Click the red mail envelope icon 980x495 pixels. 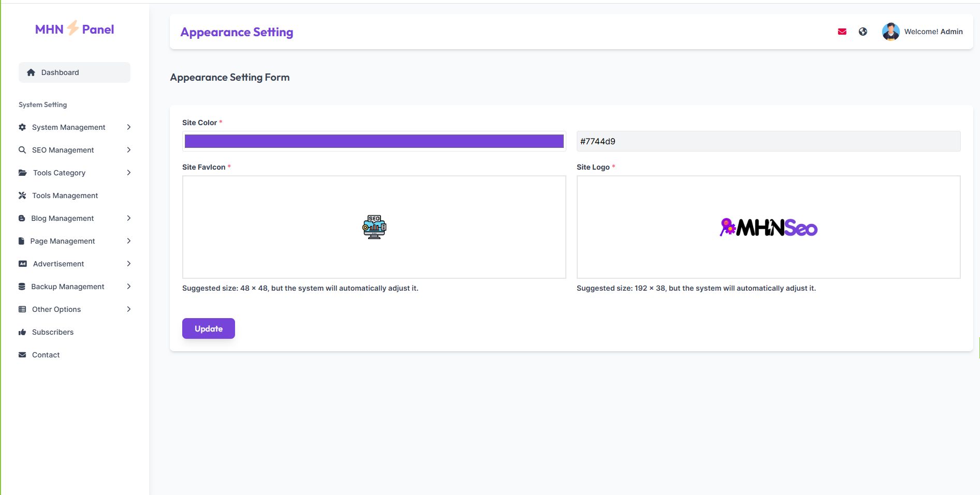tap(842, 32)
